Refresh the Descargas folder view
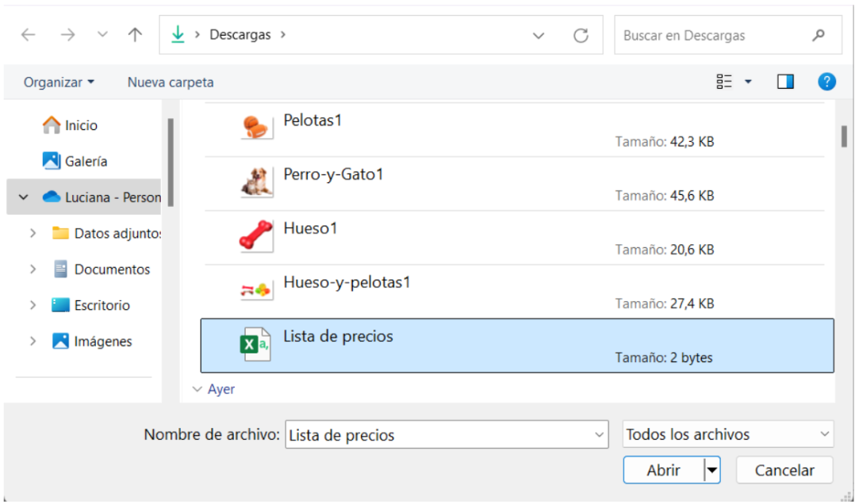This screenshot has height=504, width=855. (x=581, y=36)
